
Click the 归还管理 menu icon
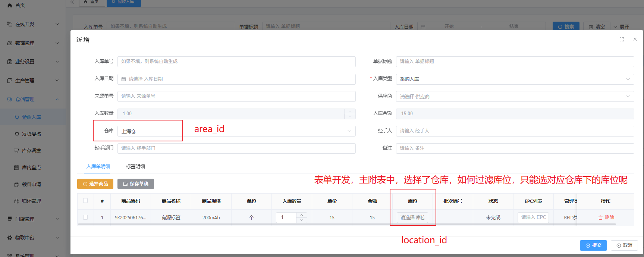click(x=16, y=201)
